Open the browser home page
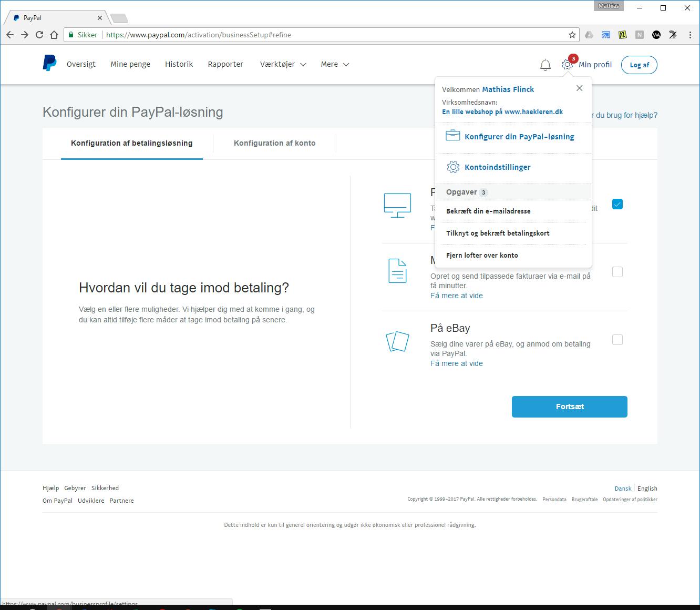Screen dimensions: 700x610 [54, 35]
